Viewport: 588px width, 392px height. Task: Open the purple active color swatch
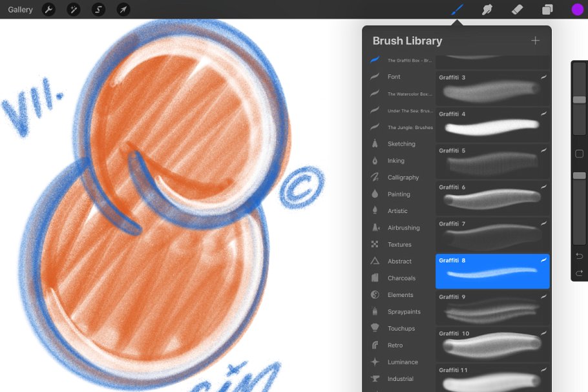click(x=578, y=10)
